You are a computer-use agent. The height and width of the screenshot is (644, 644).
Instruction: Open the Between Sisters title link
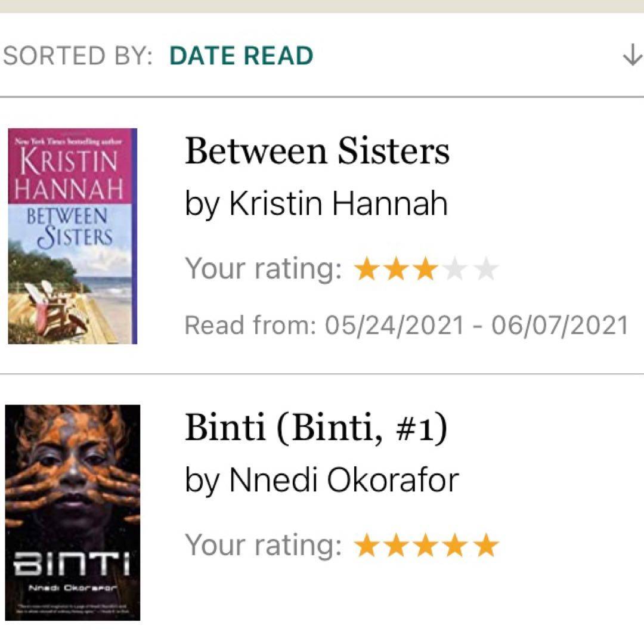click(317, 151)
